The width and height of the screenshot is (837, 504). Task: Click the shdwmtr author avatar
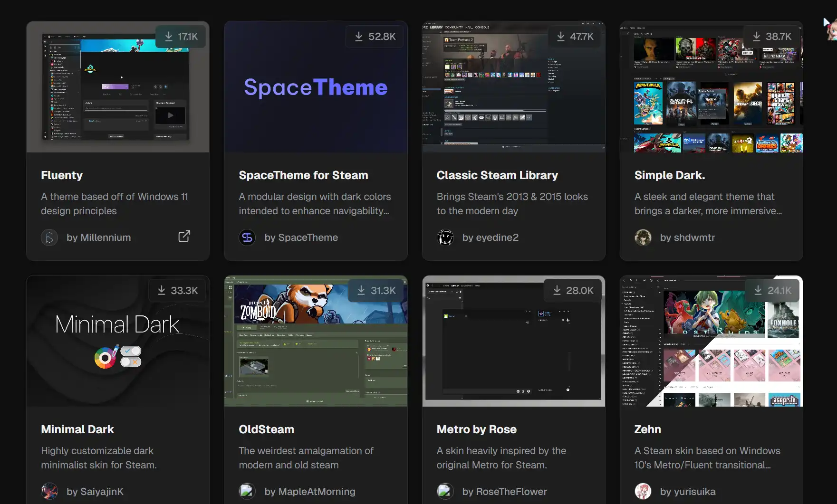point(643,238)
